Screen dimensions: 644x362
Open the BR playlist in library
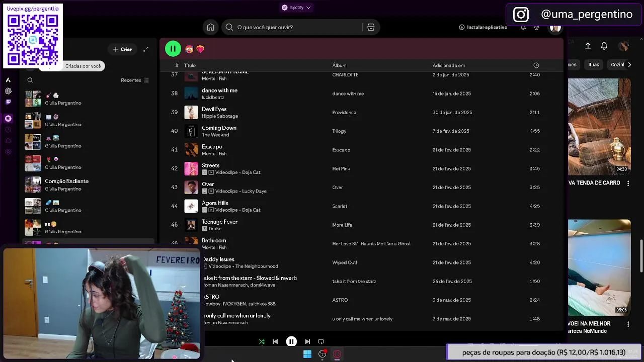pyautogui.click(x=89, y=228)
